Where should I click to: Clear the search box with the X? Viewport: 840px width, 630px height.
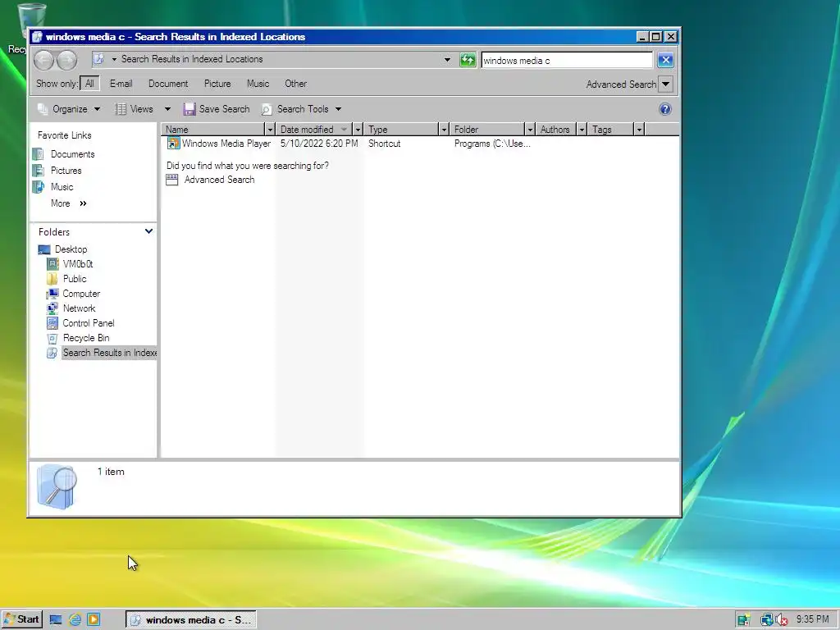coord(665,60)
